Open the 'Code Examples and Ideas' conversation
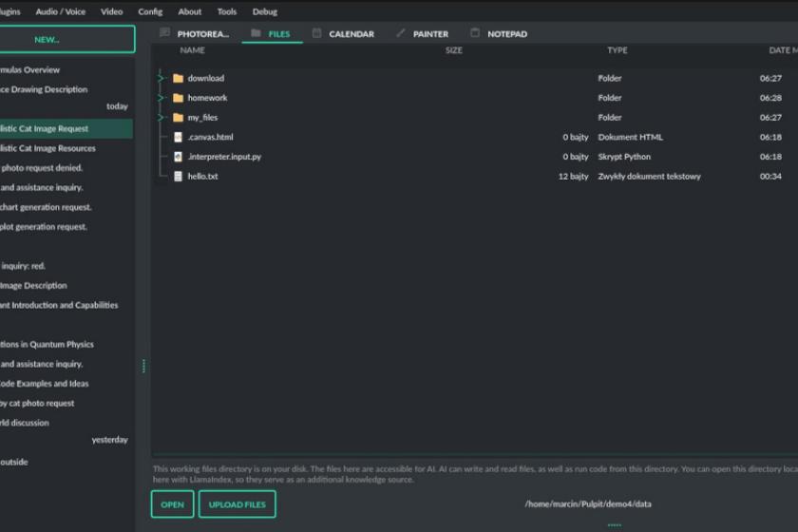 pyautogui.click(x=66, y=384)
